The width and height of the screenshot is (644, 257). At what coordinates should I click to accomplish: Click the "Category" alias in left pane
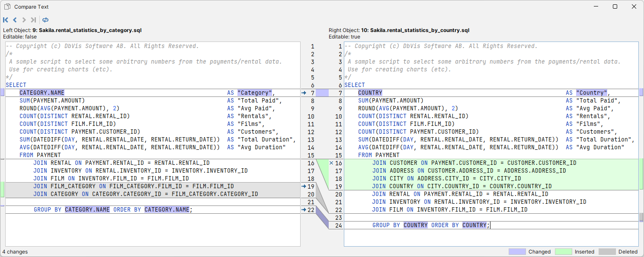tap(254, 93)
